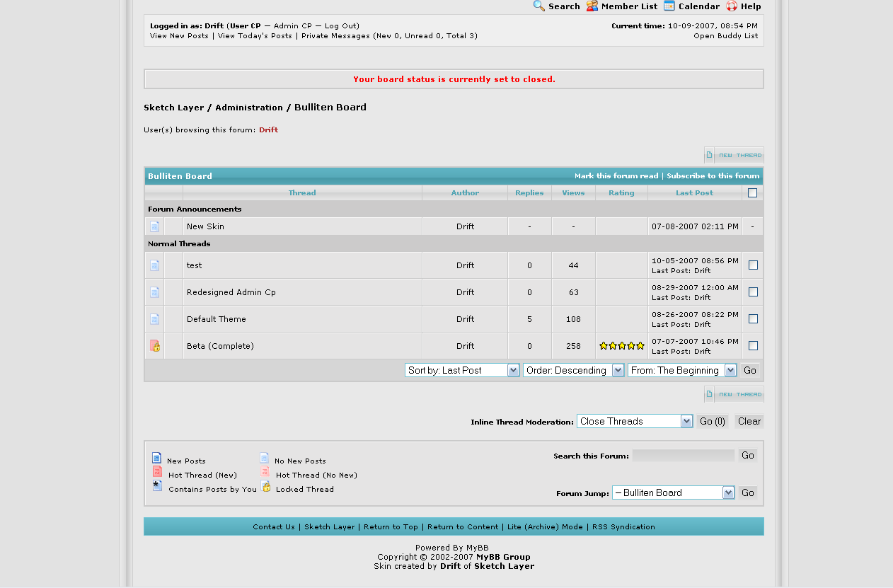Click the document icon beside the test thread

155,265
